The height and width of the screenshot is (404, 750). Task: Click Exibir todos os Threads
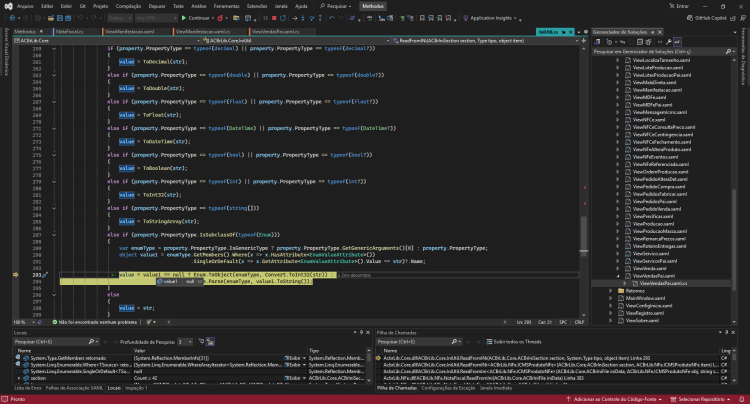pos(514,342)
